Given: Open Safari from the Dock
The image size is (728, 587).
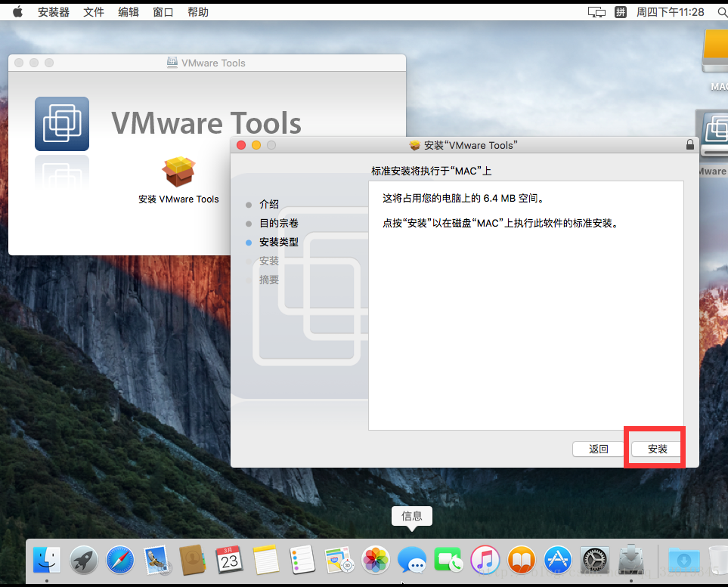Looking at the screenshot, I should tap(119, 560).
